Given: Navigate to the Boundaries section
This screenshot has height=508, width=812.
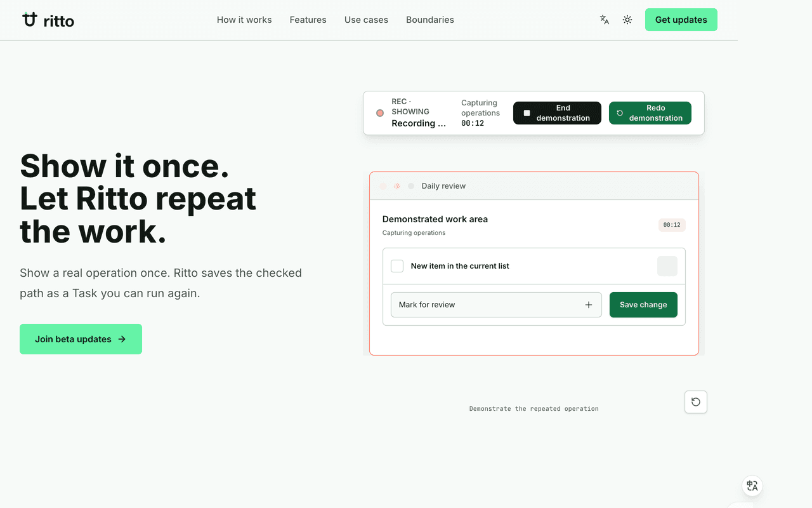Looking at the screenshot, I should coord(430,20).
